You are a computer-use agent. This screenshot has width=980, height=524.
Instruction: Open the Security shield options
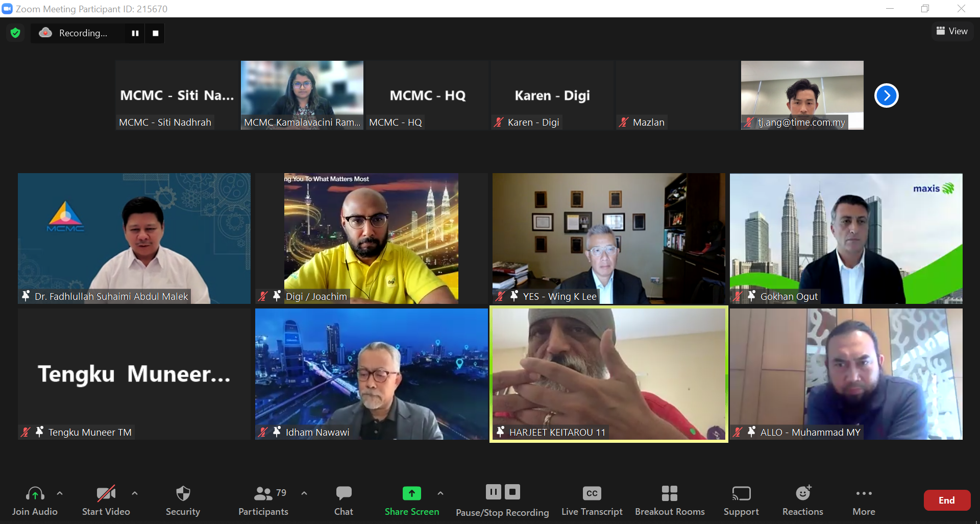[183, 500]
